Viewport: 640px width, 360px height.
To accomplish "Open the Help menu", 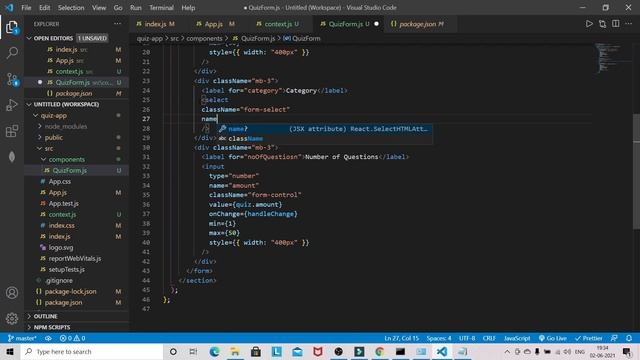I will coord(188,8).
